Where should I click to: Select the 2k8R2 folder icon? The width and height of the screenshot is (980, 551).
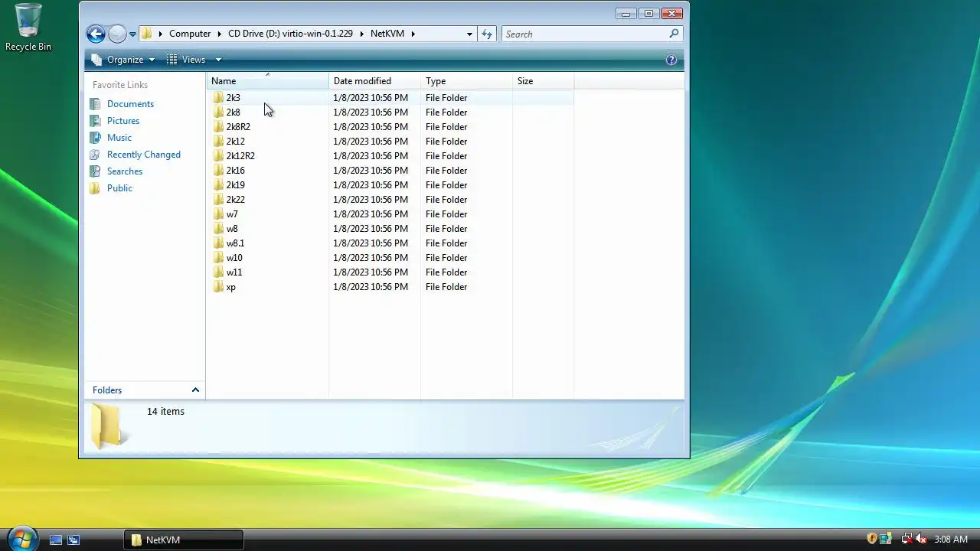(218, 127)
